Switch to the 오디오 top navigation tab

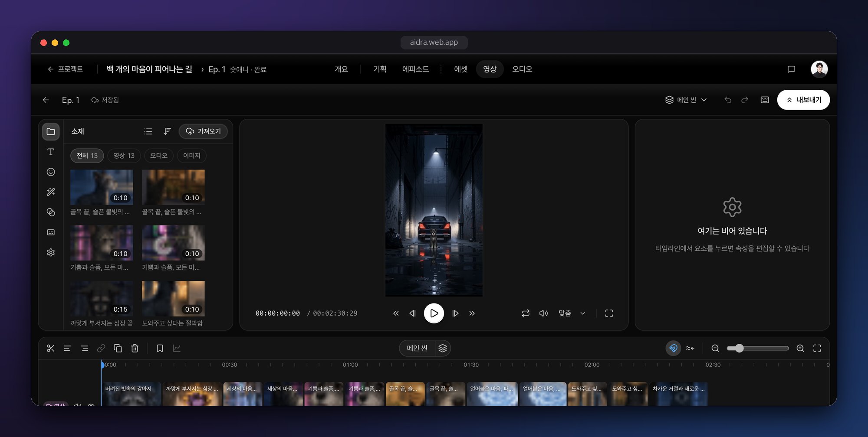point(522,69)
